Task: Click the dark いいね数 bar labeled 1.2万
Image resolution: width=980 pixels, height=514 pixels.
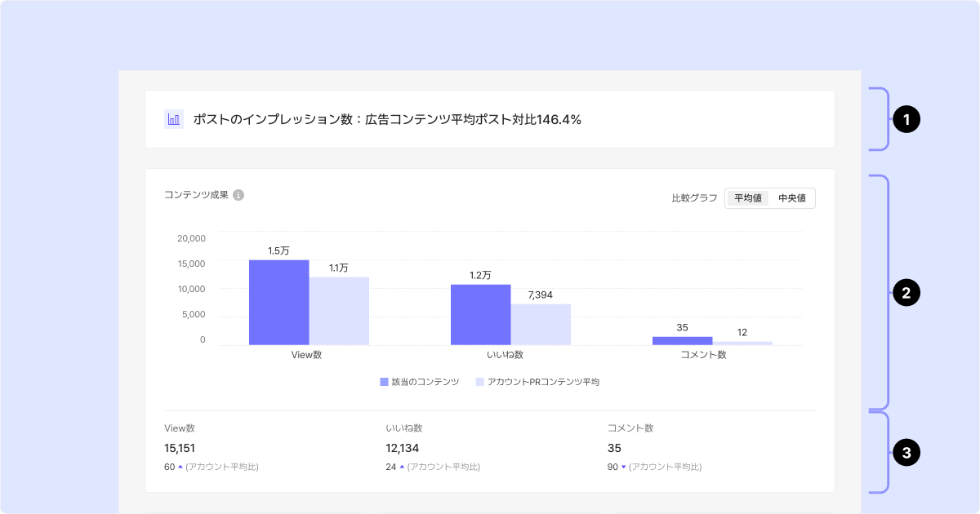Action: [481, 315]
